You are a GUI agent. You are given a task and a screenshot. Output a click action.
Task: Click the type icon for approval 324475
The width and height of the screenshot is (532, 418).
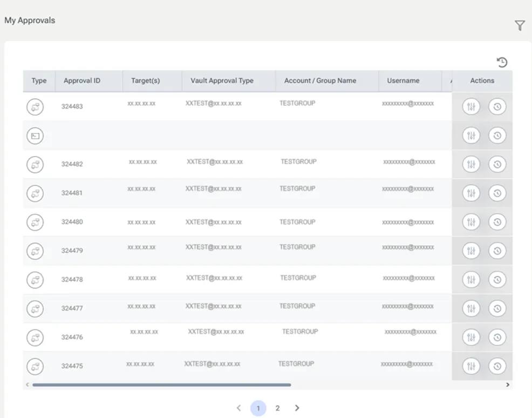coord(35,367)
